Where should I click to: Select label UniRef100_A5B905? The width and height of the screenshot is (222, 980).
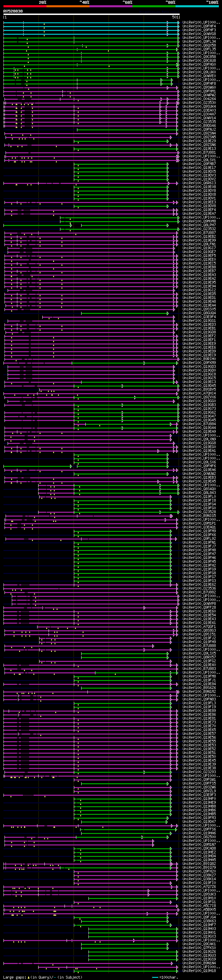pos(199,910)
